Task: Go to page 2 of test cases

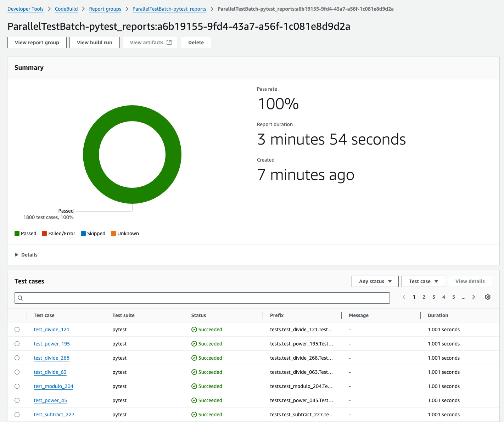Action: pos(424,297)
